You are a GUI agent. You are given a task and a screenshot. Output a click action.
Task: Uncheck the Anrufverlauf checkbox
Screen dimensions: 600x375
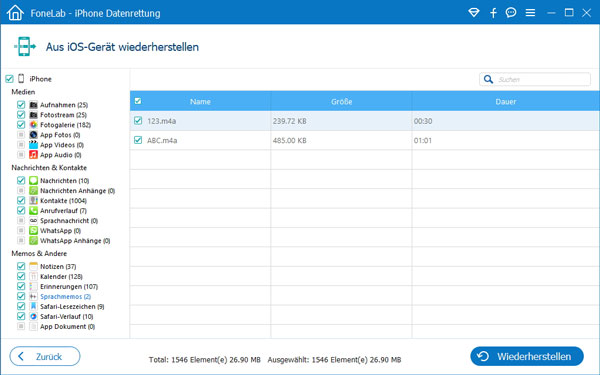[21, 210]
